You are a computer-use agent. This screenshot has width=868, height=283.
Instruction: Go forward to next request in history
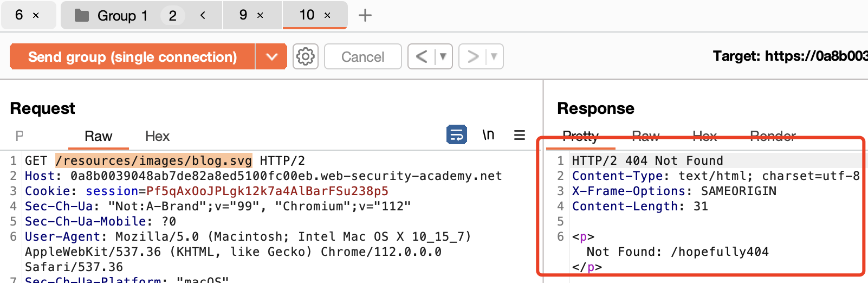[472, 56]
